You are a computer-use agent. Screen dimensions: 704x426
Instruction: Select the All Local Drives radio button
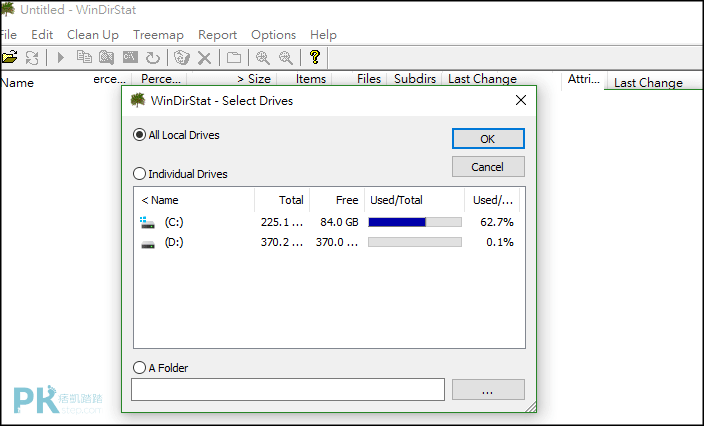tap(139, 135)
